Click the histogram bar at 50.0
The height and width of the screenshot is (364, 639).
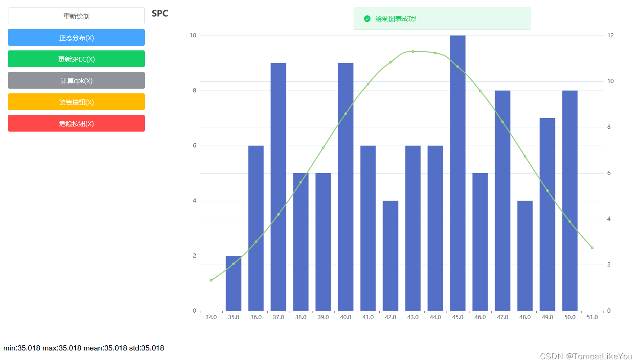tap(570, 201)
